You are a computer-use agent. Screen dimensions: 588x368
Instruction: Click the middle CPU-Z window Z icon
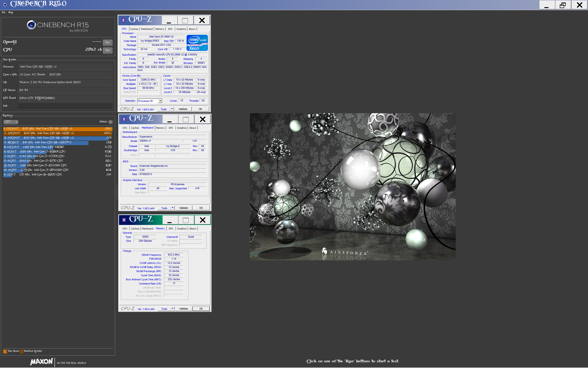[x=124, y=119]
